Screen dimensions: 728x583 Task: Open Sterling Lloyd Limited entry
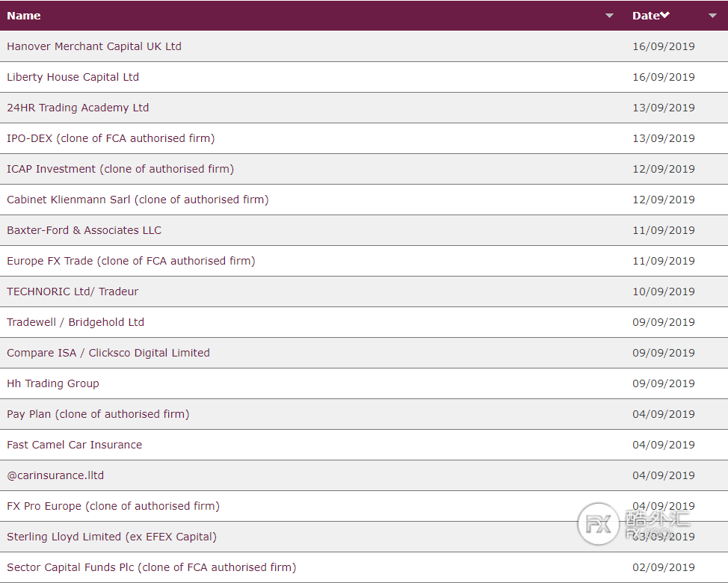112,537
